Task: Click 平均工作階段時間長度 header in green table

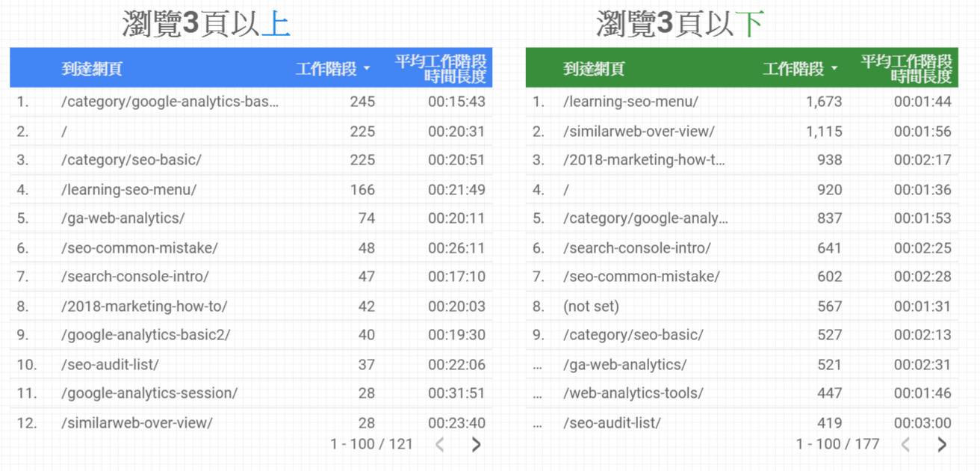Action: [x=907, y=69]
